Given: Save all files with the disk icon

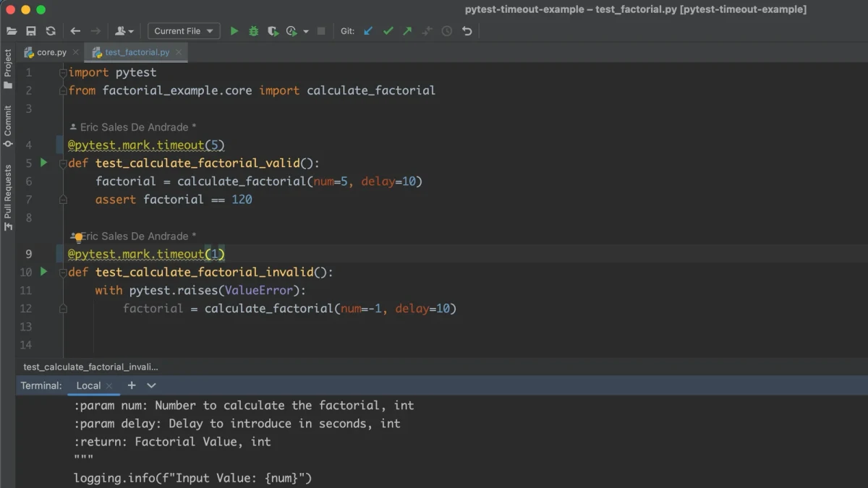Looking at the screenshot, I should point(31,31).
